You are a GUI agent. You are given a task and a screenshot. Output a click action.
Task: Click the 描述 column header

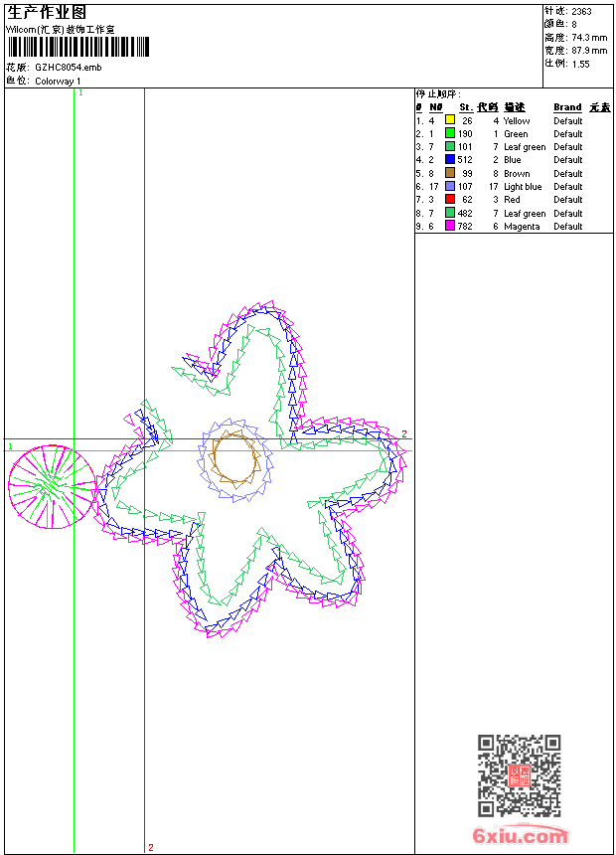(x=514, y=107)
